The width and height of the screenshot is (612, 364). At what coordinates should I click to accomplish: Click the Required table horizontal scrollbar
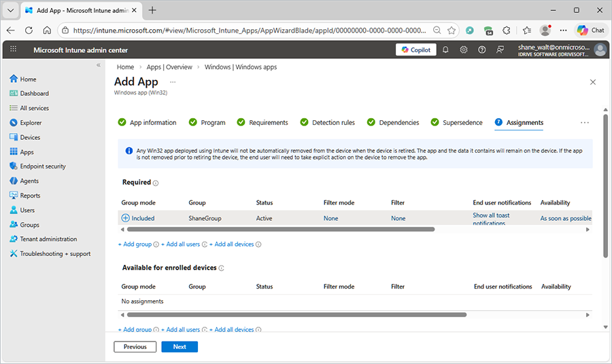pyautogui.click(x=280, y=230)
